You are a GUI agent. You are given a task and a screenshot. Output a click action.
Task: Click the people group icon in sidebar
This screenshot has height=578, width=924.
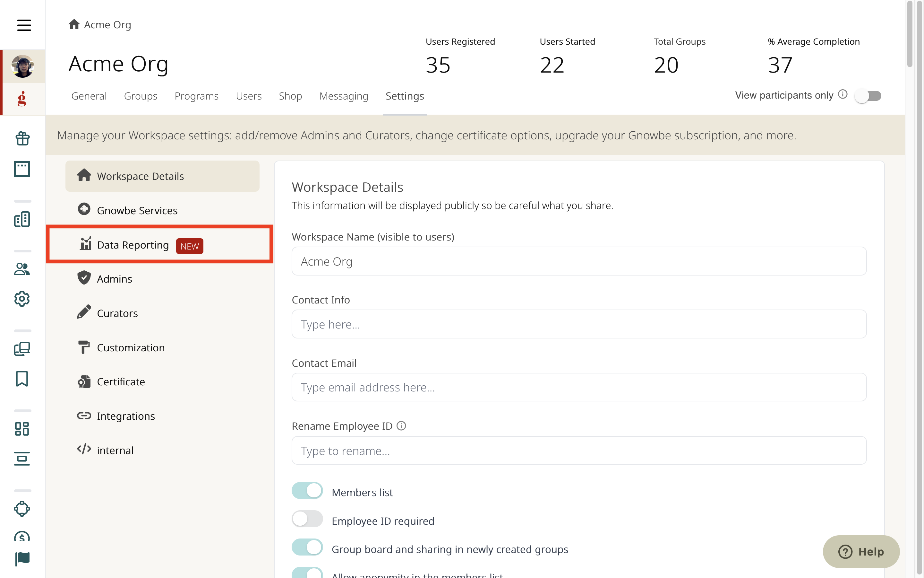pyautogui.click(x=22, y=269)
